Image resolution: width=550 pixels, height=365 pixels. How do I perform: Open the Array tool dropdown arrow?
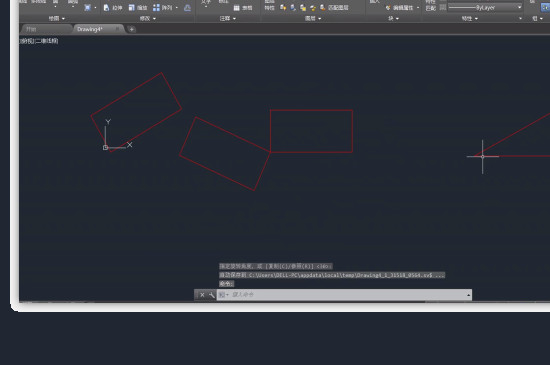point(177,7)
